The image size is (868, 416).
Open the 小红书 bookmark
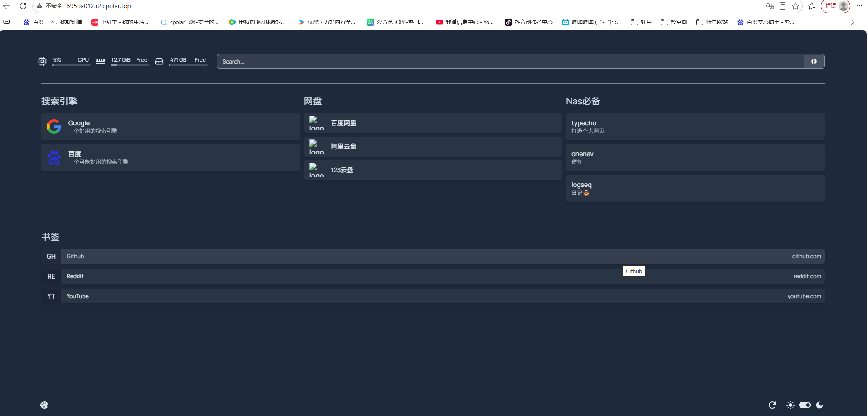(x=120, y=22)
